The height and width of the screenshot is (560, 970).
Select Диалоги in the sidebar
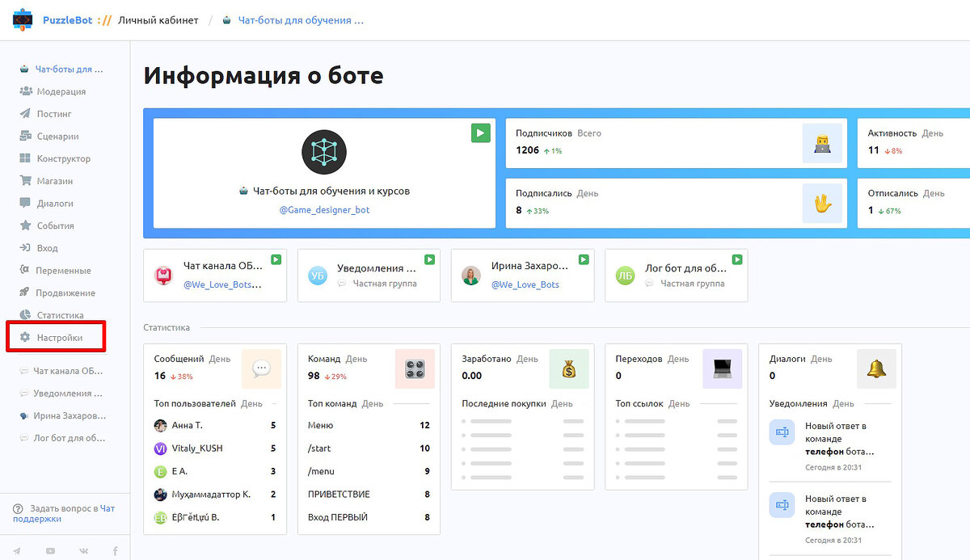coord(55,204)
